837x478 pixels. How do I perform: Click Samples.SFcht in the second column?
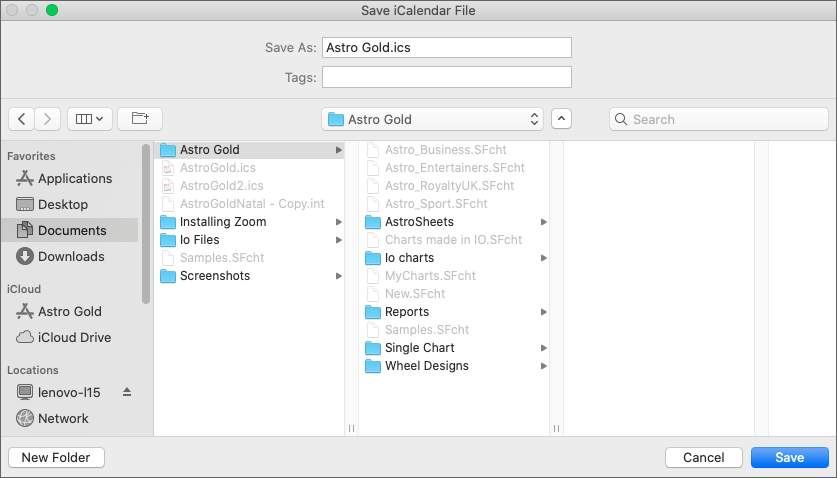(x=454, y=330)
